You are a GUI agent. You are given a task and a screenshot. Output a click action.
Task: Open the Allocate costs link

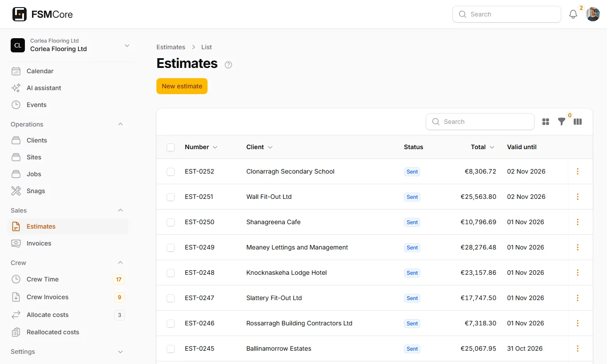point(68,315)
